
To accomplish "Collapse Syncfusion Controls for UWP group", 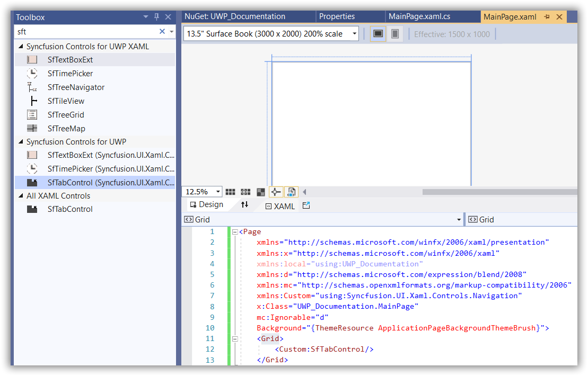I will click(21, 141).
